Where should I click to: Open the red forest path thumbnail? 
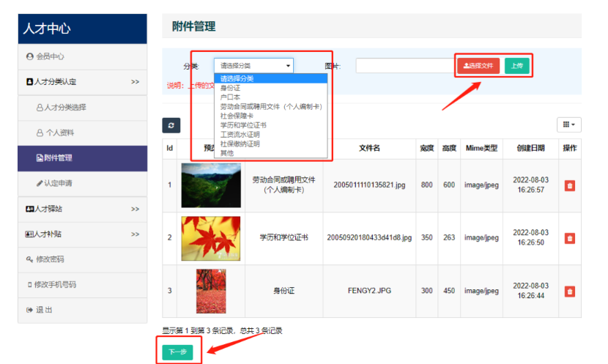(x=211, y=291)
